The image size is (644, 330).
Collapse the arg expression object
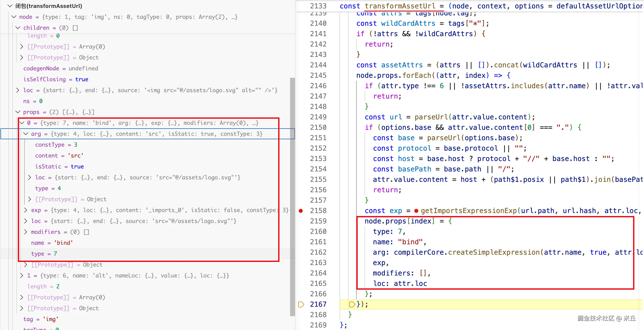tap(26, 134)
